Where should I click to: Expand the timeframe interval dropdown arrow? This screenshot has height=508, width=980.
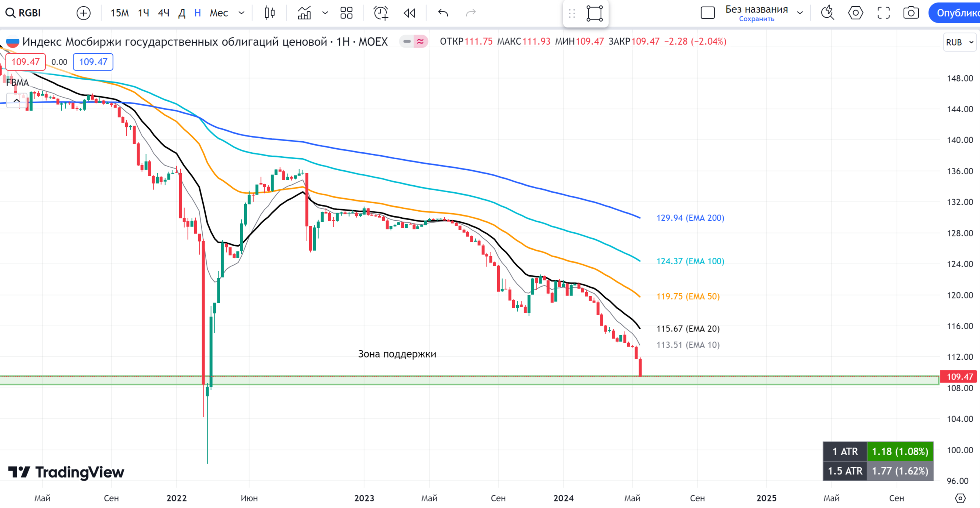pos(241,13)
